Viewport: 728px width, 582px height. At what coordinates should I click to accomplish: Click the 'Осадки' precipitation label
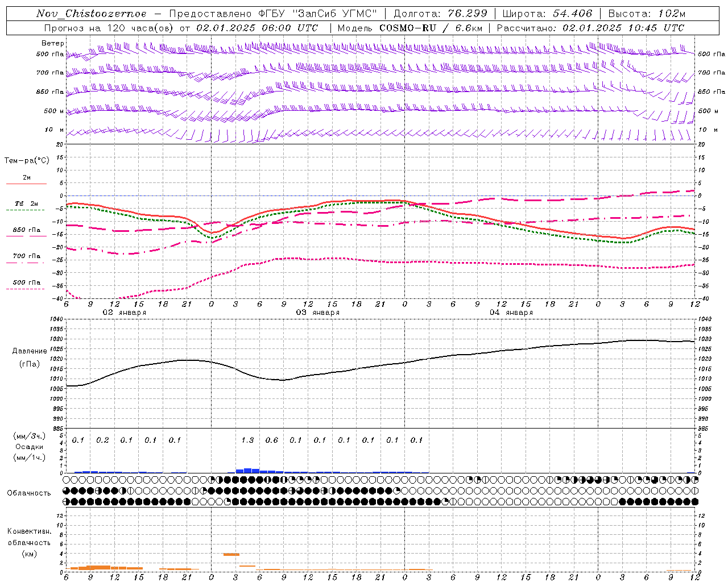tap(30, 447)
